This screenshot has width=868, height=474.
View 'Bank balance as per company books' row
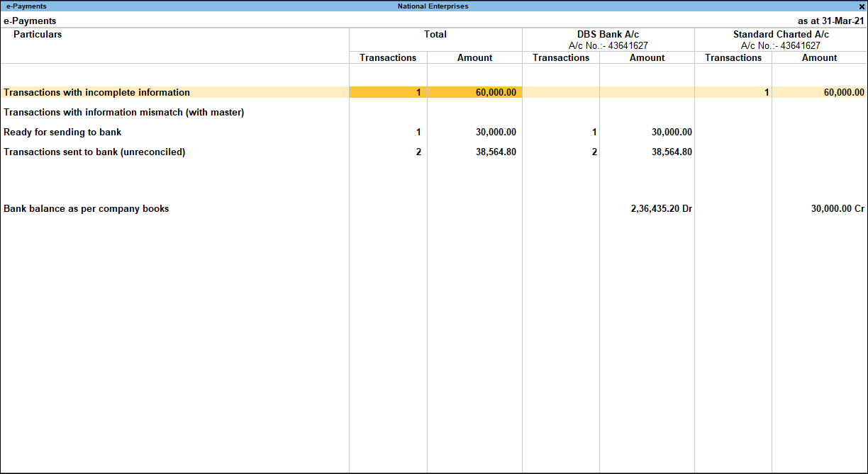click(85, 208)
